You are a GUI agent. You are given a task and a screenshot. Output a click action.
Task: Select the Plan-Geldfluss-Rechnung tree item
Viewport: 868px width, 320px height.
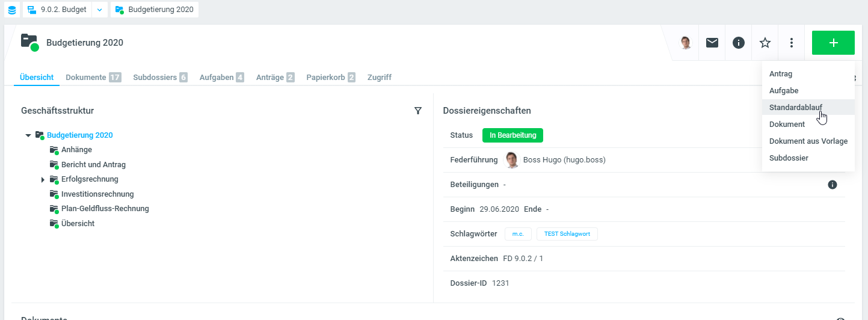coord(105,209)
